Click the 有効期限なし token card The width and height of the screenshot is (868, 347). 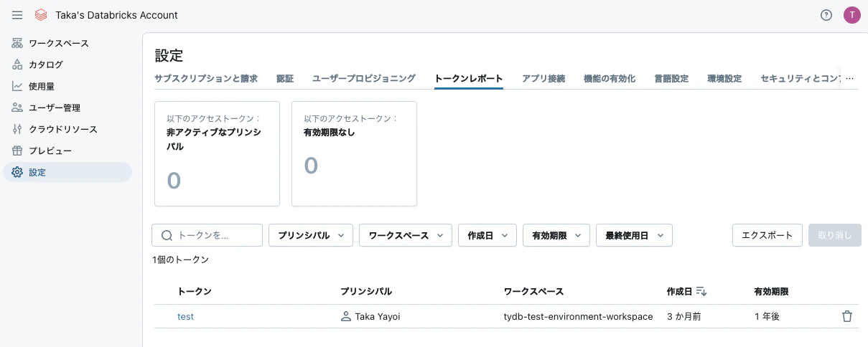click(x=355, y=153)
